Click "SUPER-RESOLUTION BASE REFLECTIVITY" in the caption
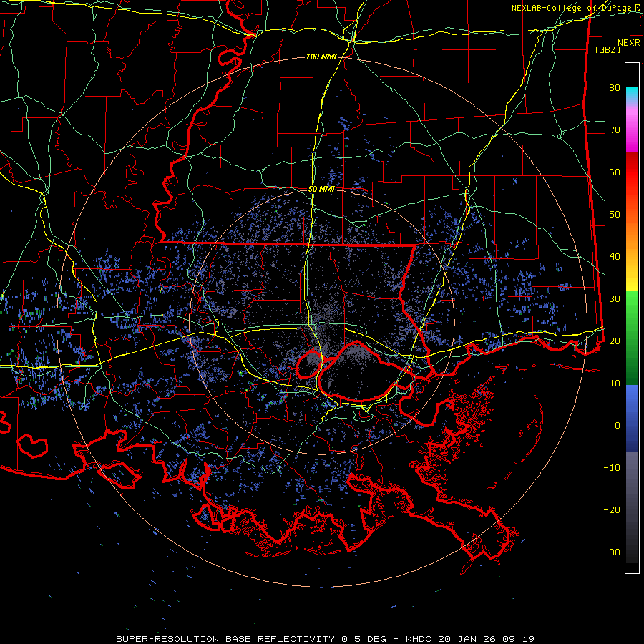Screen dimensions: 644x644 coord(225,639)
